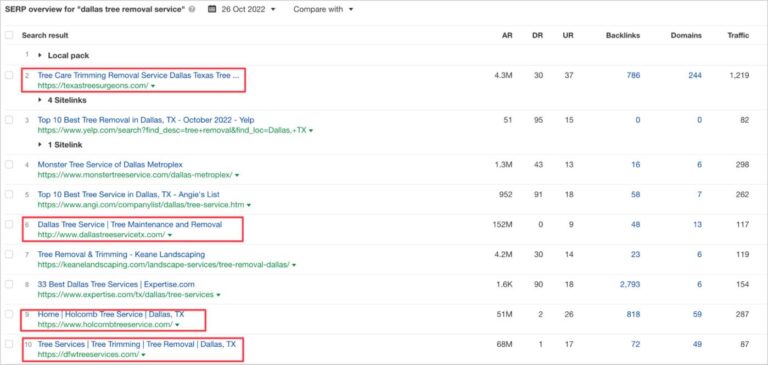Image resolution: width=768 pixels, height=365 pixels.
Task: Open the Tree Care Trimming Removal Service result title
Action: pos(138,75)
